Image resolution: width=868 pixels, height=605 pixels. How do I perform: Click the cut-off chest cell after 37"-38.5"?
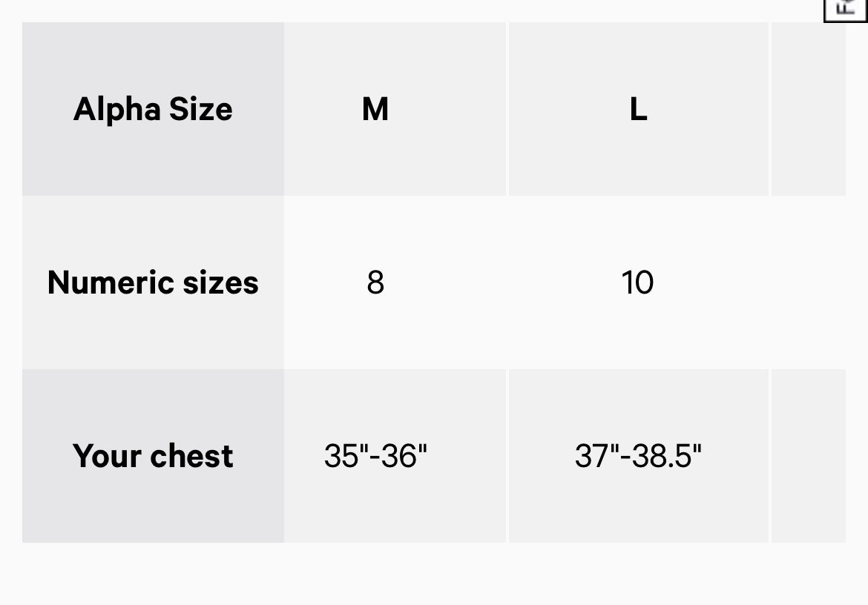pos(809,456)
